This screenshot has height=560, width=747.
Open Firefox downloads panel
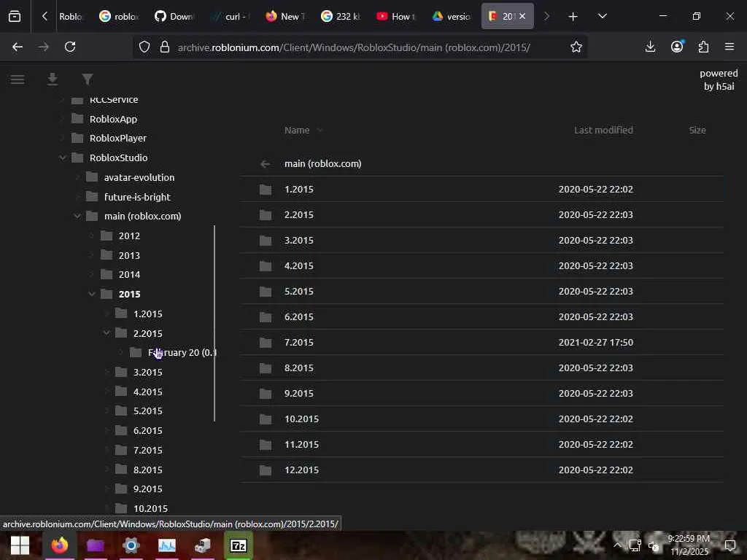(x=650, y=47)
